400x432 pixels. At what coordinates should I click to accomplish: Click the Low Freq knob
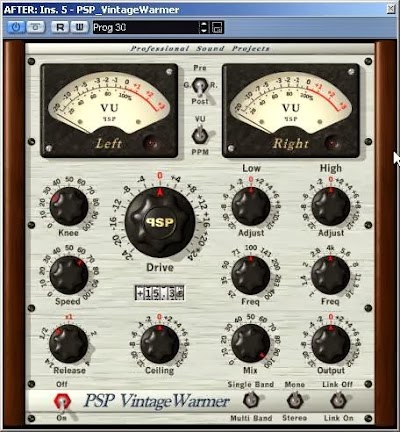point(251,275)
